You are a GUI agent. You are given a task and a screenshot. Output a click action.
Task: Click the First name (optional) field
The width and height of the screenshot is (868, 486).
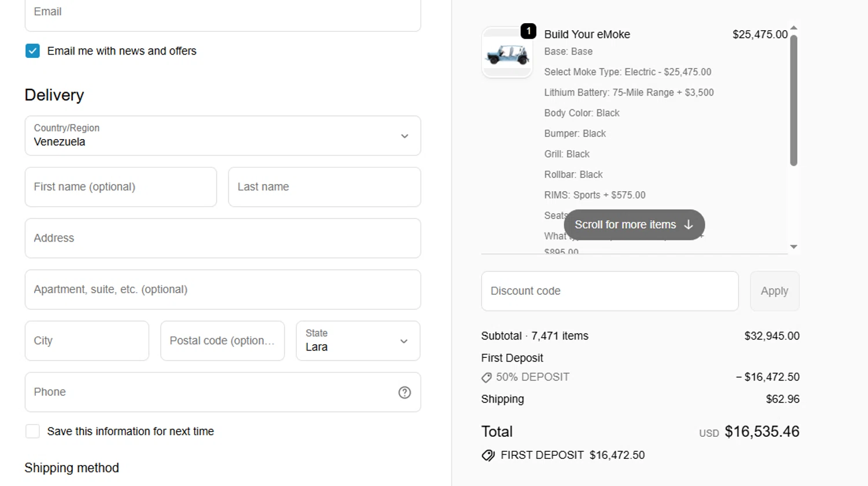[x=121, y=187]
